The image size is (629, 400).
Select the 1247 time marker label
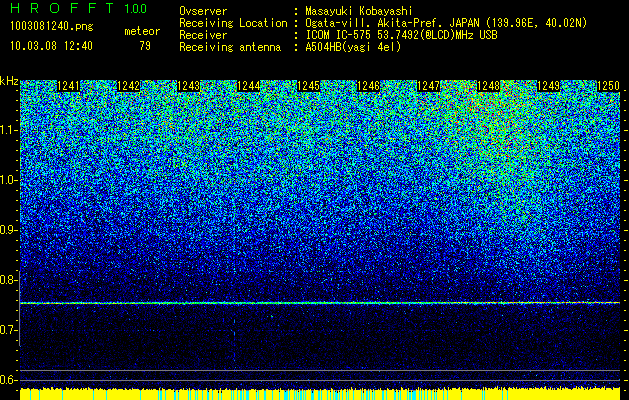click(x=429, y=86)
